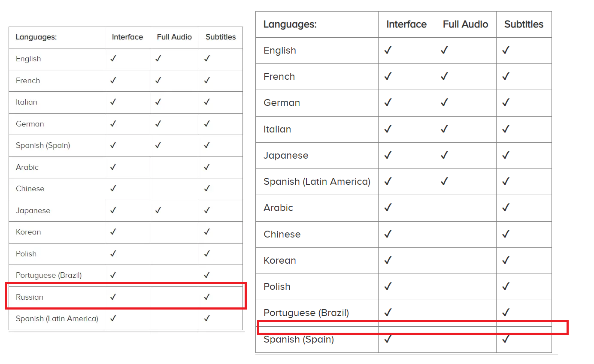Select Portuguese (Brazil) label in right table
Screen dimensions: 594x364
click(x=306, y=313)
